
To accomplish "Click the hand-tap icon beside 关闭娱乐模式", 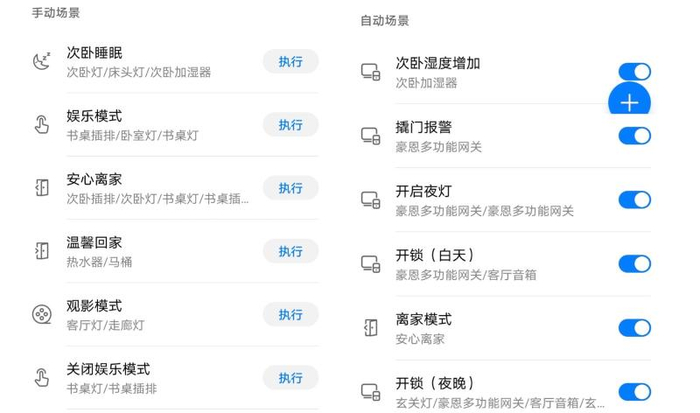I will [41, 378].
